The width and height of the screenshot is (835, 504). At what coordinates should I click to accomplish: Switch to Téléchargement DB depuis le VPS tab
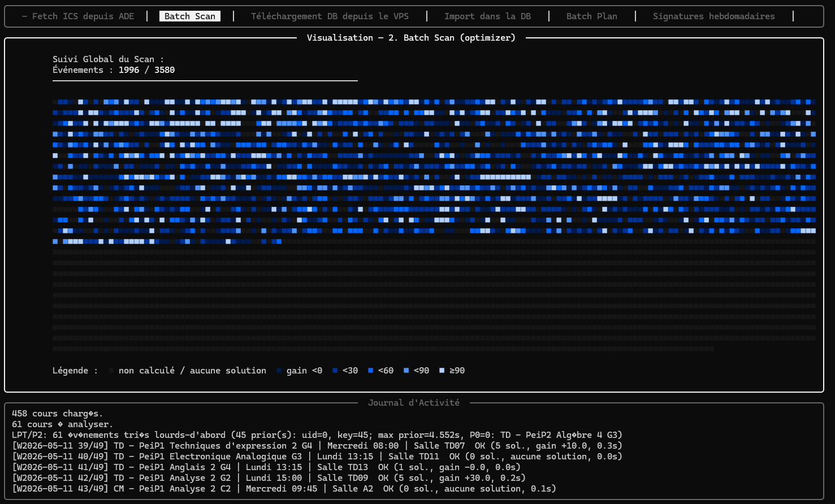coord(330,16)
